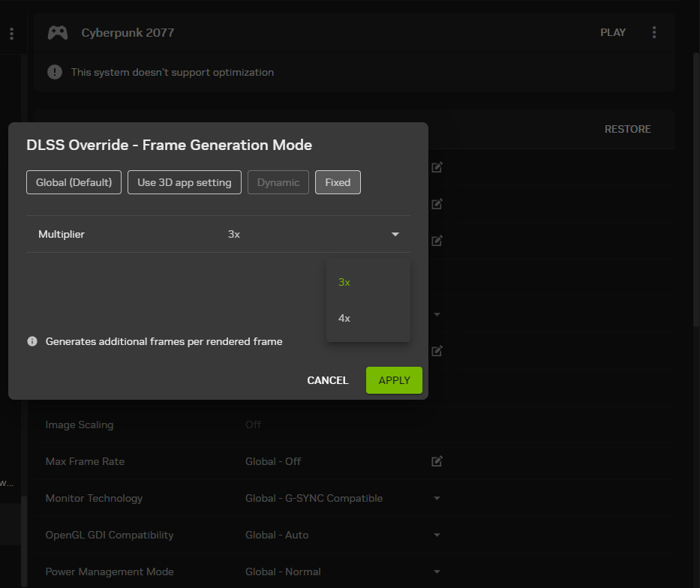Click the gamepad icon beside Cyberpunk 2077
700x588 pixels.
click(x=58, y=33)
